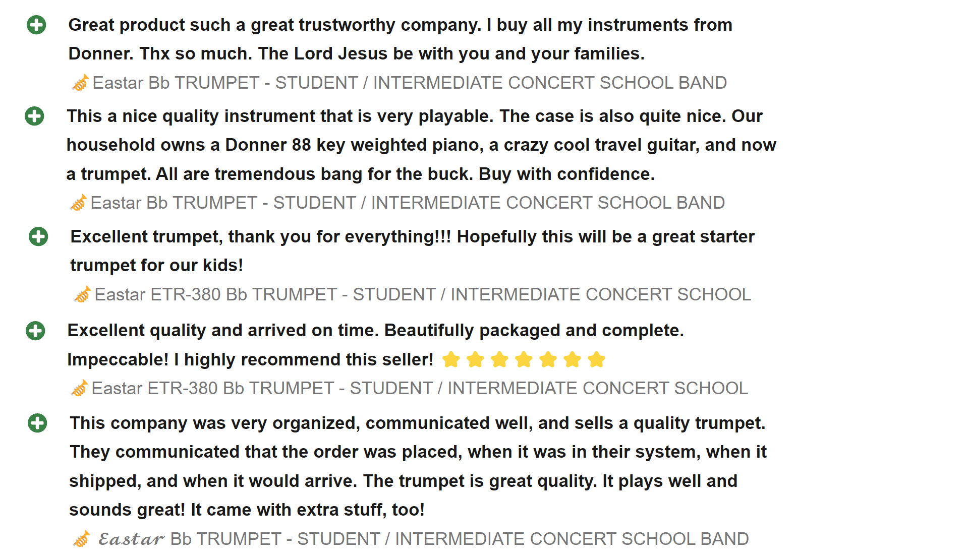This screenshot has width=967, height=560.
Task: Open Eastar Bb Trumpet link under first review
Action: coord(409,83)
